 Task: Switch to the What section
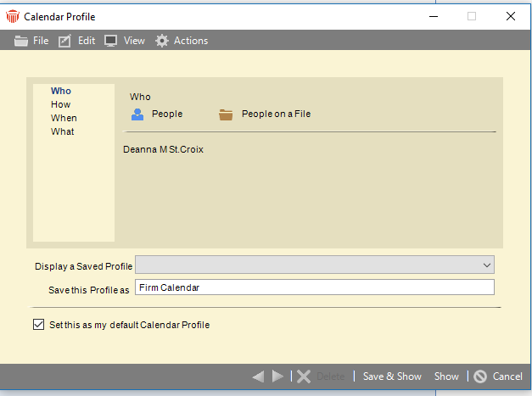(63, 131)
